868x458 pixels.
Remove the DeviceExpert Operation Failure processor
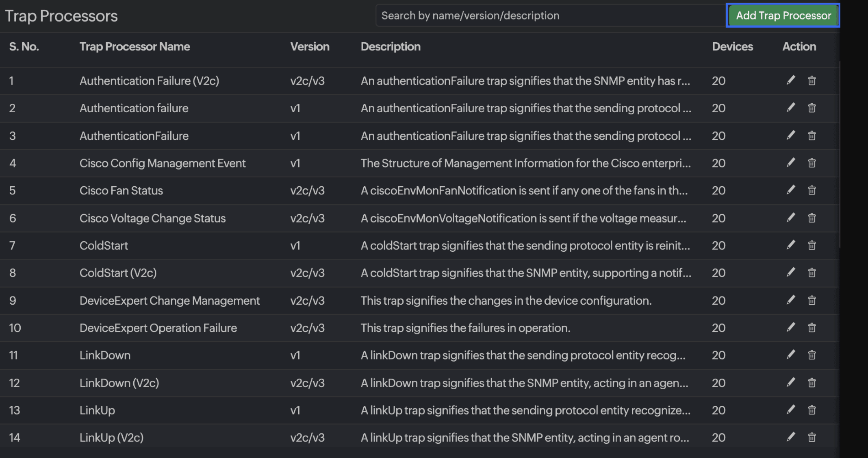(x=812, y=328)
